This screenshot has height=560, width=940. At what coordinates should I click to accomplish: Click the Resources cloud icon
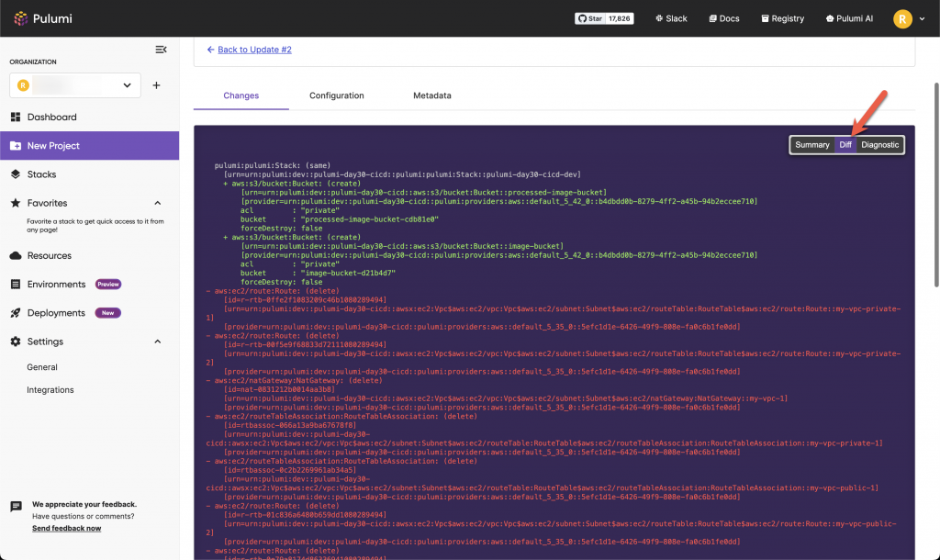coord(16,255)
